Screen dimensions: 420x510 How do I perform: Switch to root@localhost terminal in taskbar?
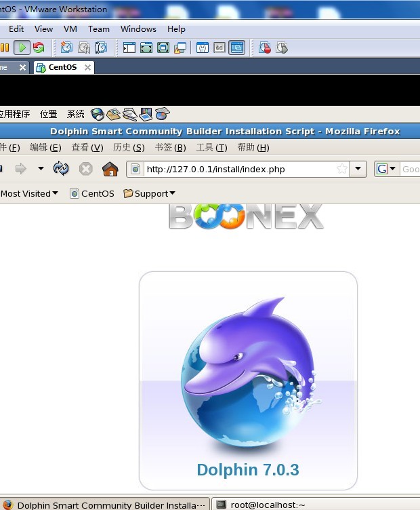tap(316, 504)
